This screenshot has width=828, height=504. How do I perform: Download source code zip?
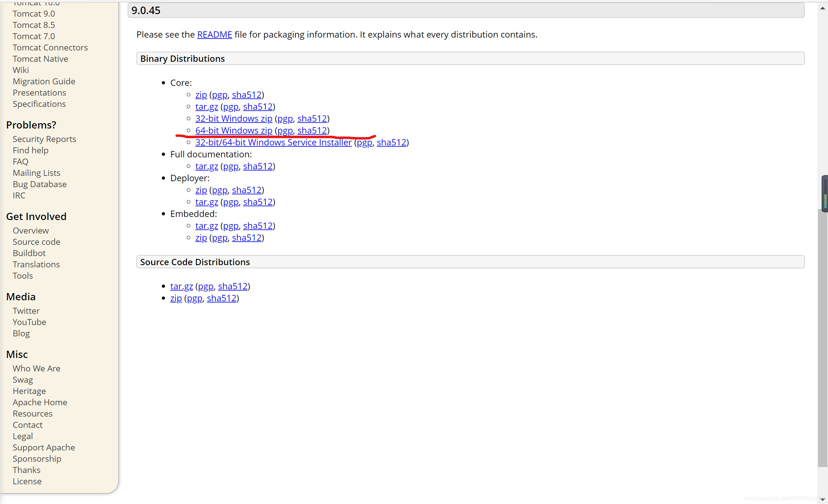176,298
